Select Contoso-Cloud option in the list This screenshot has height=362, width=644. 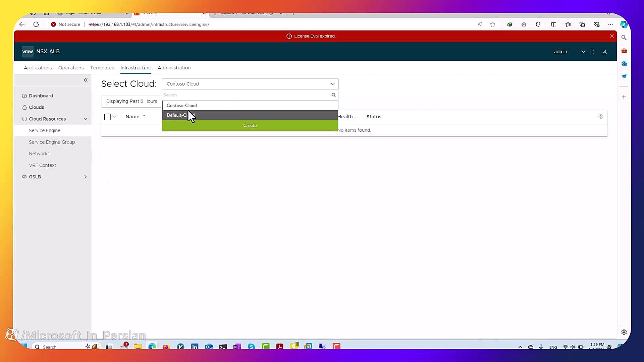coord(250,106)
